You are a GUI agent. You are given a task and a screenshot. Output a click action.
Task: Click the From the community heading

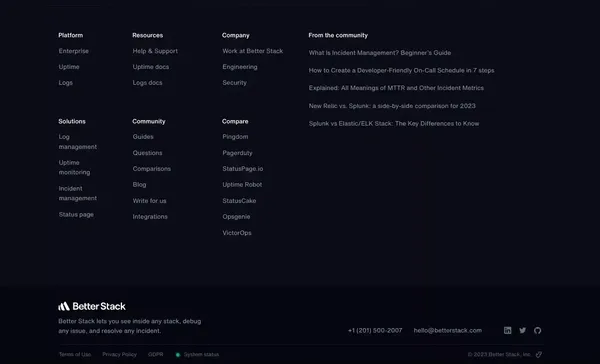coord(338,35)
